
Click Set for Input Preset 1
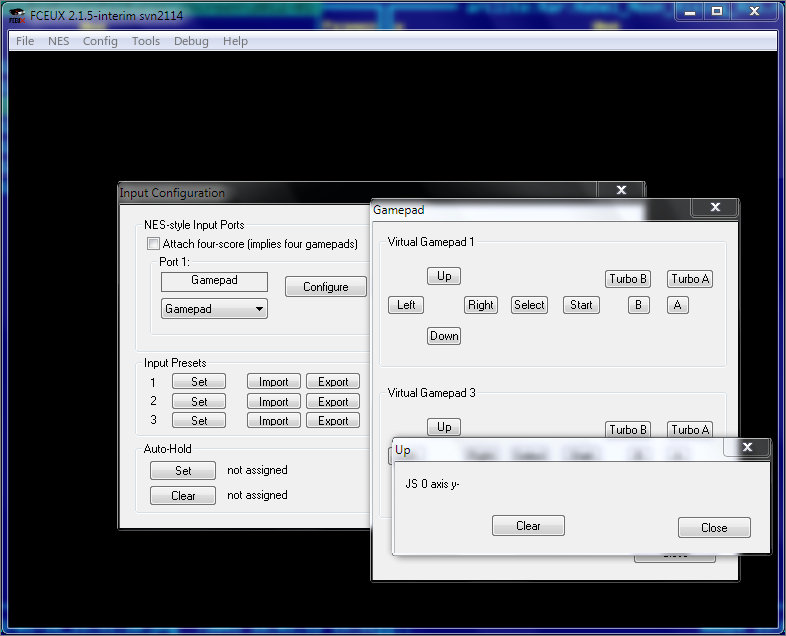click(x=199, y=381)
